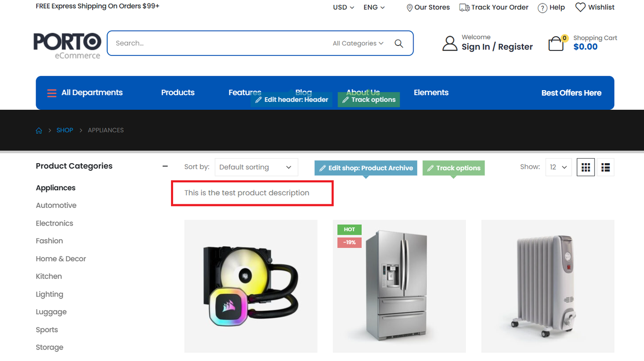Open the shopping cart bag icon
644x361 pixels.
click(x=556, y=43)
